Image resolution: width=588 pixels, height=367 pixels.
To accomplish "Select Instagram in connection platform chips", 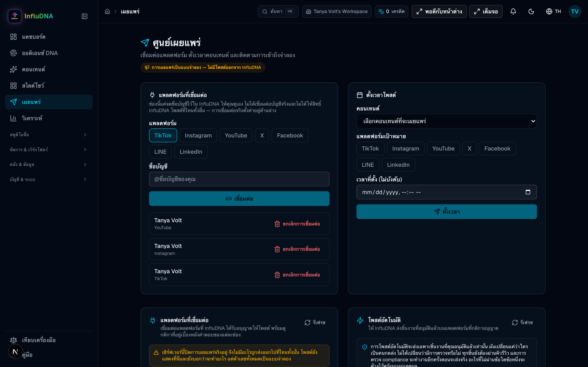I will tap(198, 135).
